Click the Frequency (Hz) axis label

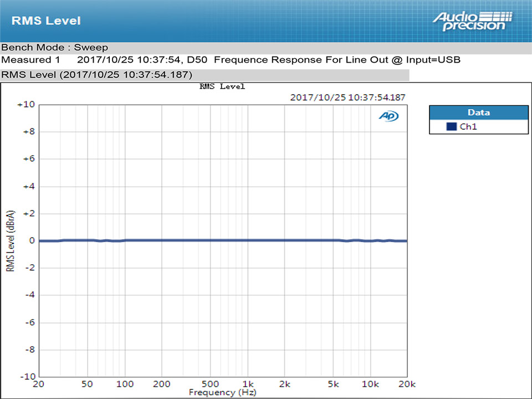223,392
